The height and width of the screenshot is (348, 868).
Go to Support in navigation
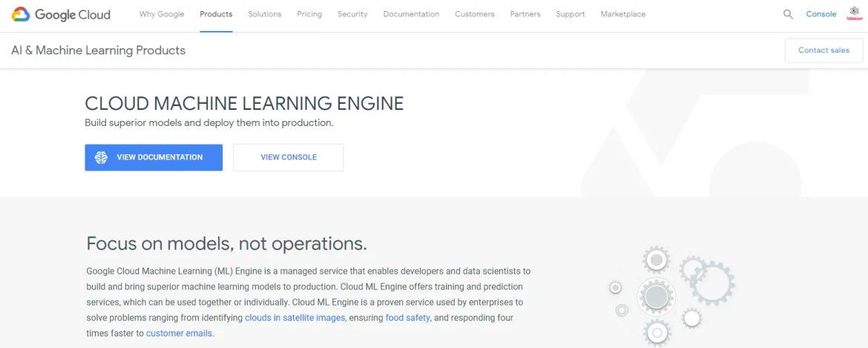pyautogui.click(x=571, y=14)
